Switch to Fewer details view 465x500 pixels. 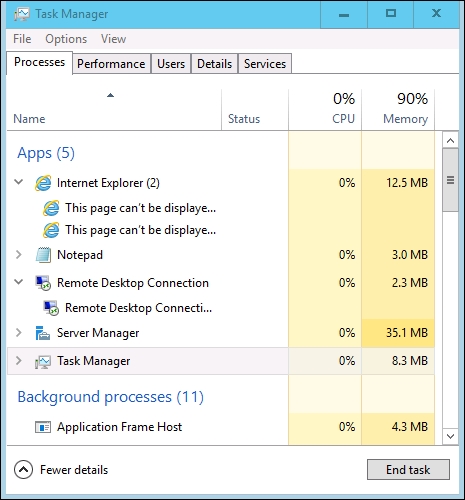[61, 470]
